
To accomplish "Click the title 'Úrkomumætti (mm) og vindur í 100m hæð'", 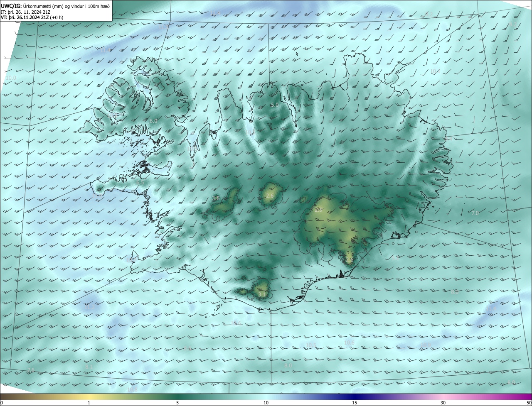I will (x=66, y=6).
